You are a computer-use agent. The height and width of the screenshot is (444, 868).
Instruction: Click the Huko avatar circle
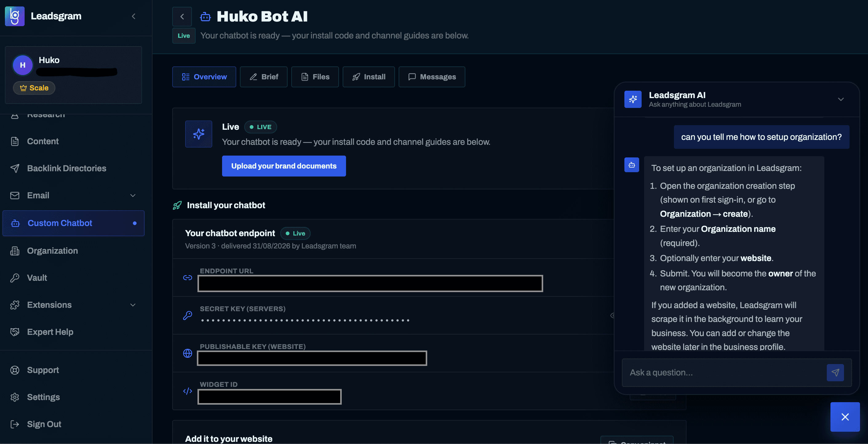pyautogui.click(x=22, y=65)
